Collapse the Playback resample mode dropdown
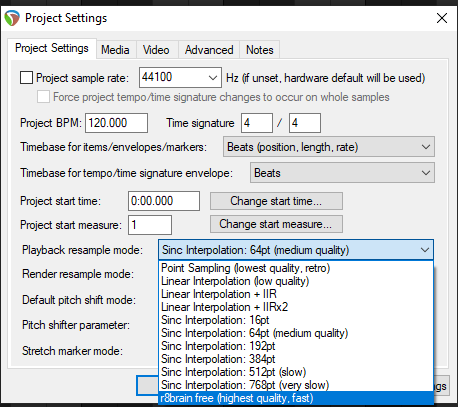The height and width of the screenshot is (407, 458). tap(296, 250)
